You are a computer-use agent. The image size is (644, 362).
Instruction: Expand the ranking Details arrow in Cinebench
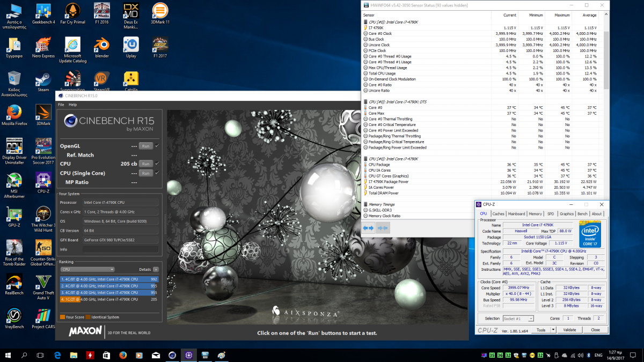point(156,269)
